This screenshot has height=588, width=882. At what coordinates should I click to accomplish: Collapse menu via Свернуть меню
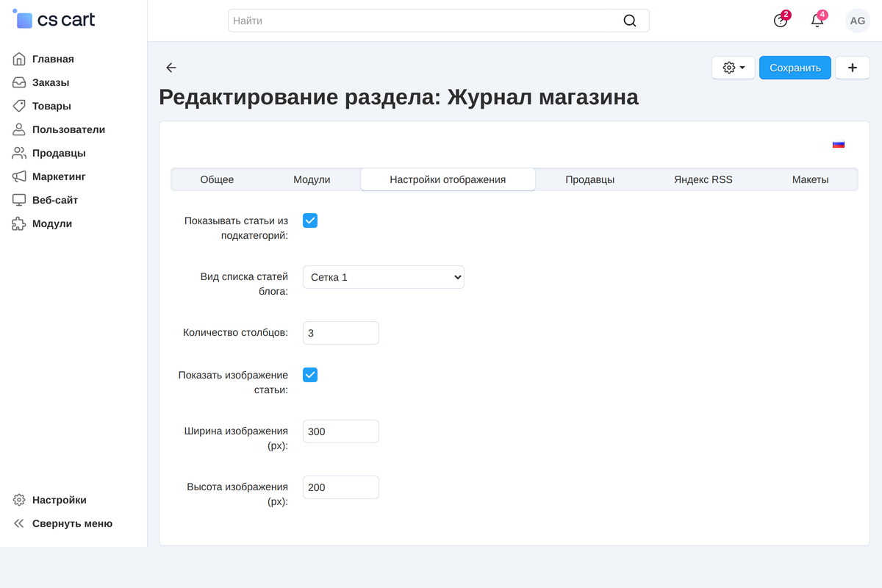[x=73, y=523]
